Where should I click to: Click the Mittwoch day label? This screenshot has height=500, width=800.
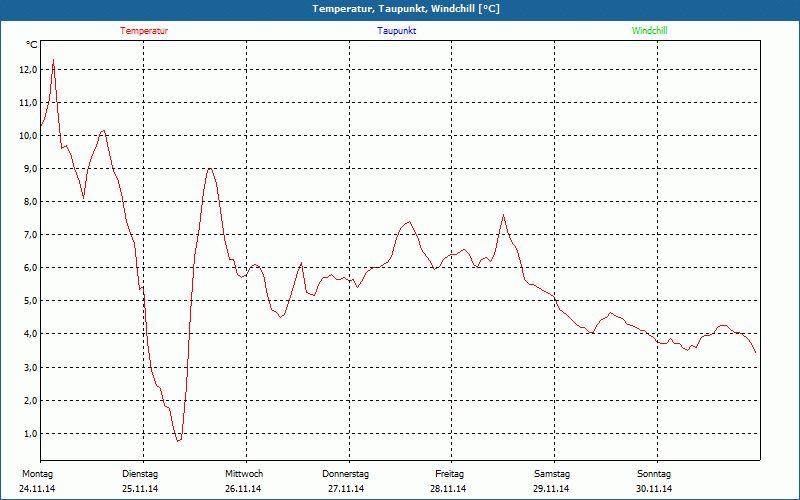pos(244,474)
